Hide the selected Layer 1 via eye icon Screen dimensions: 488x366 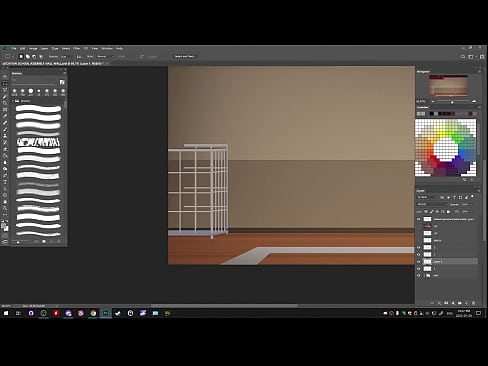pos(419,262)
